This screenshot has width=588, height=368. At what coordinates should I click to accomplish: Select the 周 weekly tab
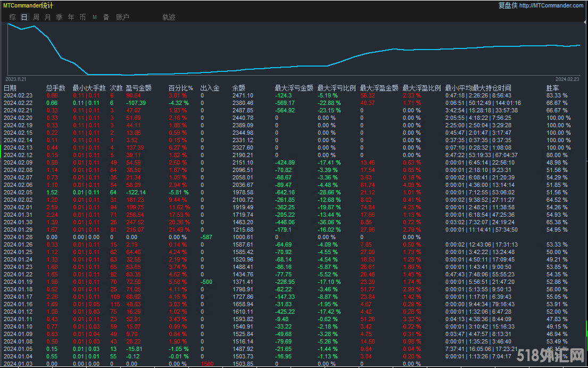(x=36, y=17)
